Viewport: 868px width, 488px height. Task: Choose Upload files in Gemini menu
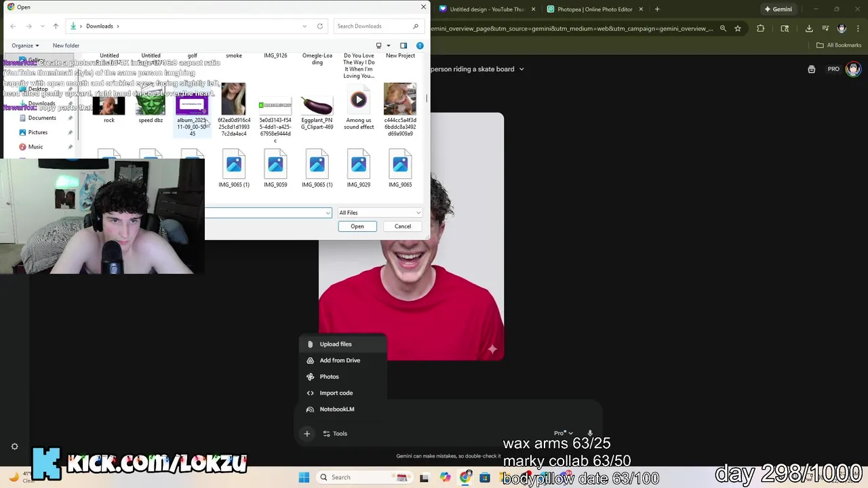click(342, 344)
